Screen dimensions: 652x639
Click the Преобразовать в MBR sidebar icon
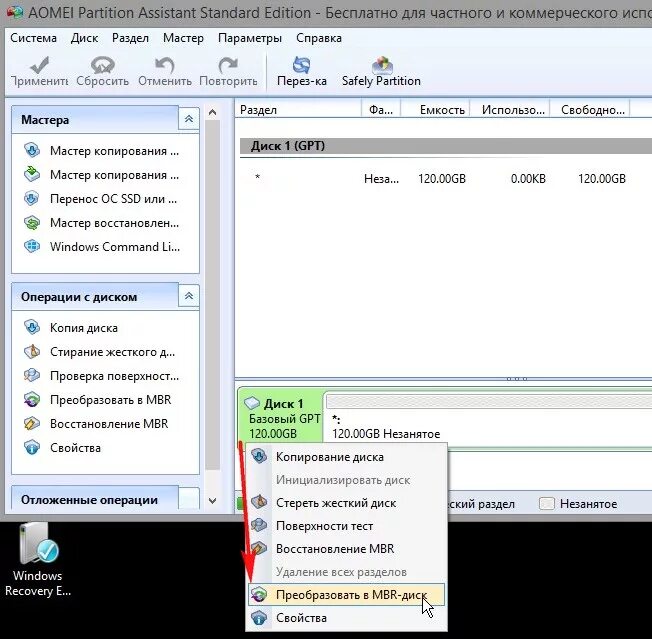pyautogui.click(x=32, y=400)
